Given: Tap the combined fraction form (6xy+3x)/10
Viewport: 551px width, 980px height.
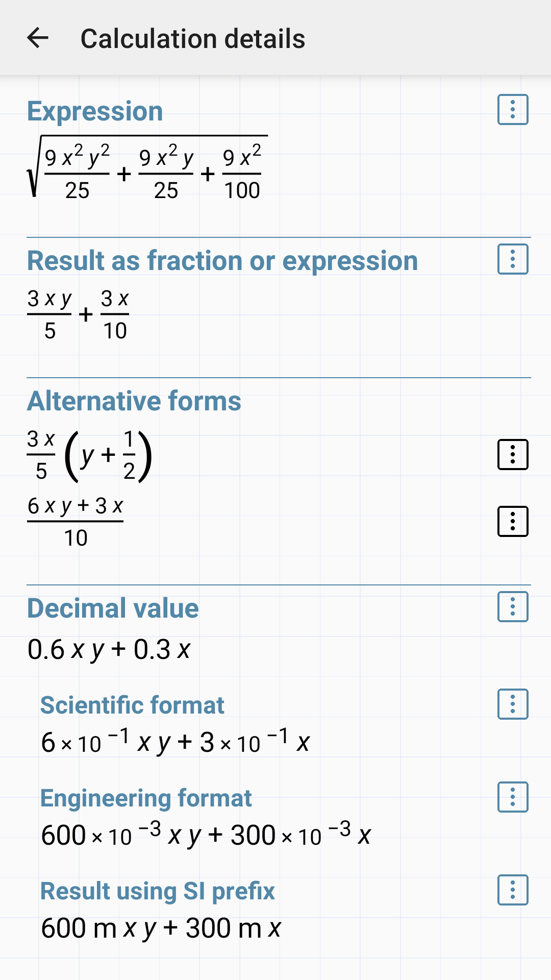Looking at the screenshot, I should coord(76,521).
